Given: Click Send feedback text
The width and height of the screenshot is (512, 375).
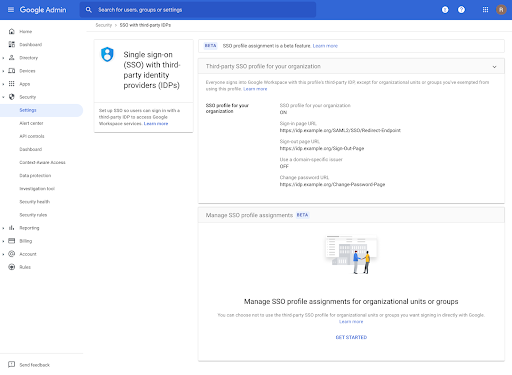Looking at the screenshot, I should point(34,365).
